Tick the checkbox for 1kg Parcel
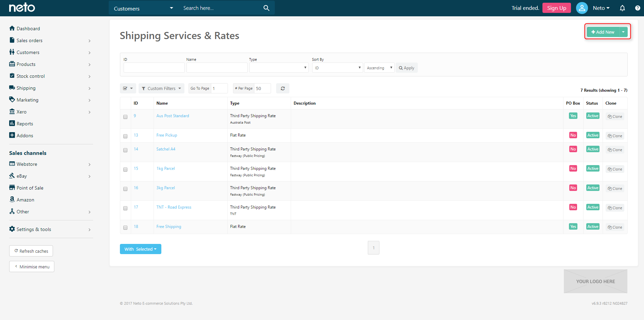The width and height of the screenshot is (644, 320). tap(125, 170)
